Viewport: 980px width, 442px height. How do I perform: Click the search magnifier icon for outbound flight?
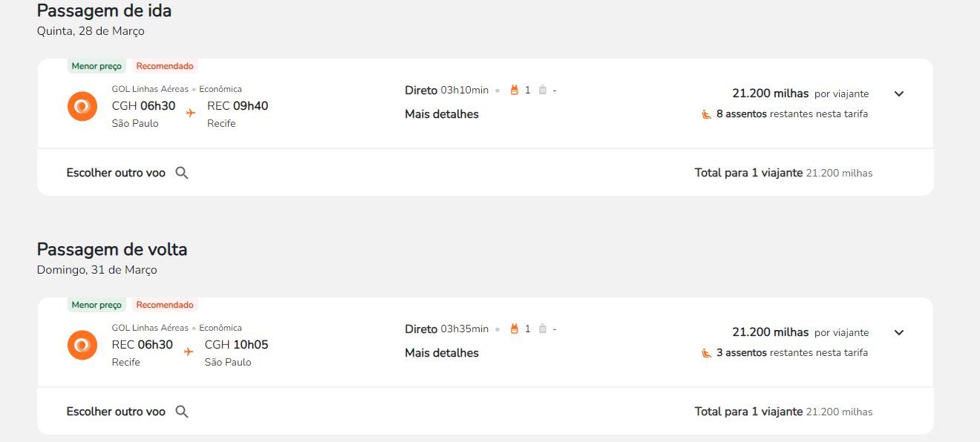(182, 173)
